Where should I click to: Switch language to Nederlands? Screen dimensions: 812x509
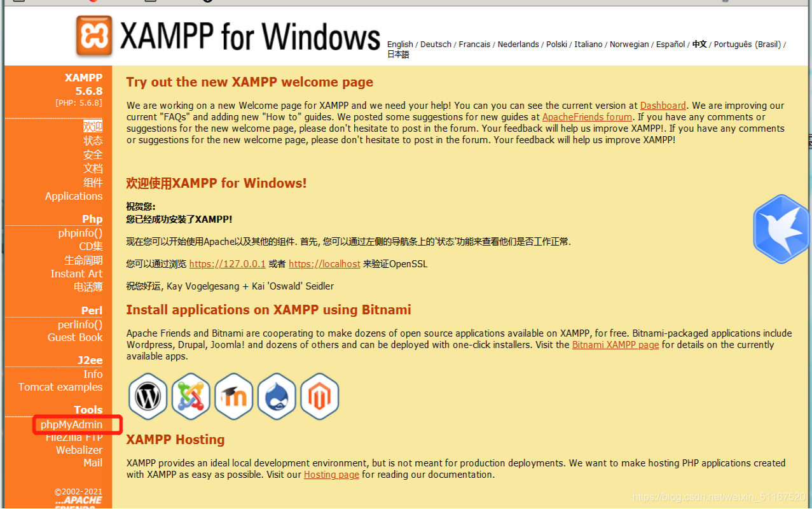(518, 45)
